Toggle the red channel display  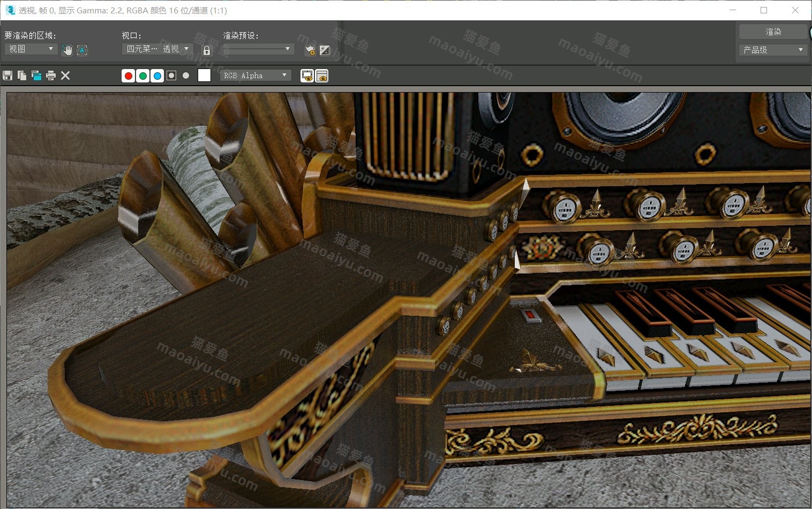click(129, 76)
